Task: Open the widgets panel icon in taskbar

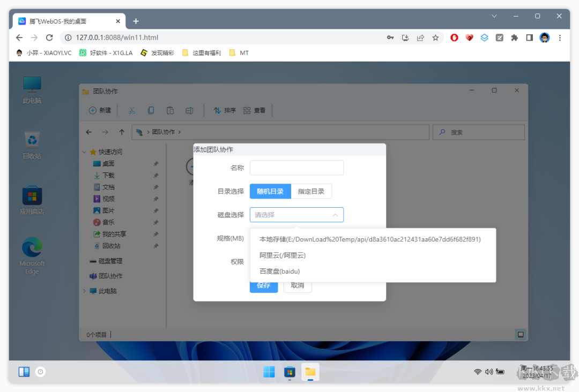Action: click(24, 372)
